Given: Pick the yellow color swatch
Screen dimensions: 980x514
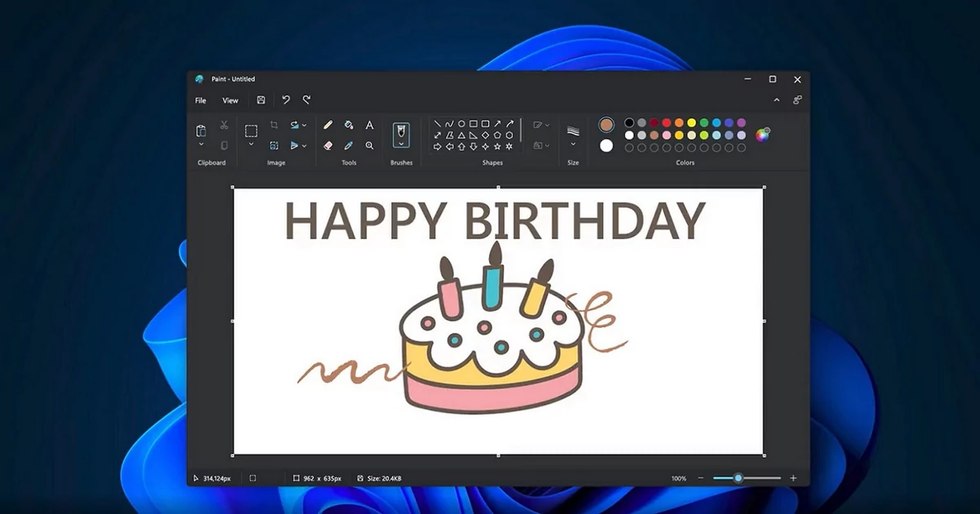Looking at the screenshot, I should 692,122.
